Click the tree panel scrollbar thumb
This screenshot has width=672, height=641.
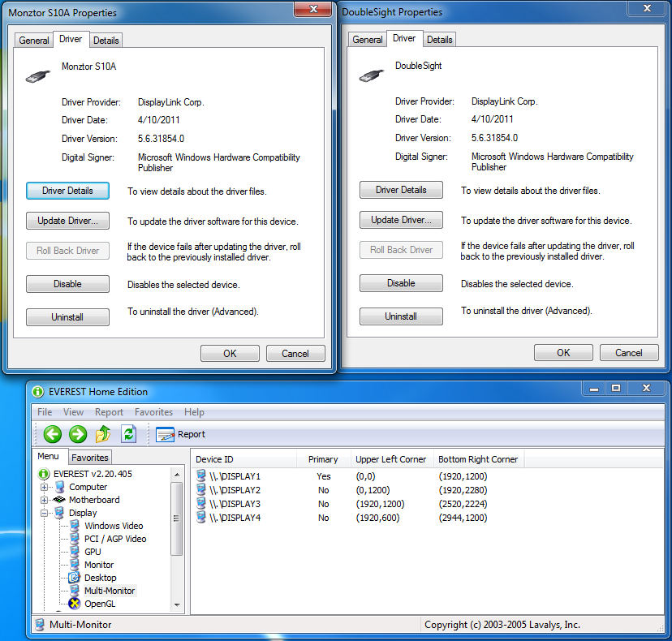click(x=177, y=518)
